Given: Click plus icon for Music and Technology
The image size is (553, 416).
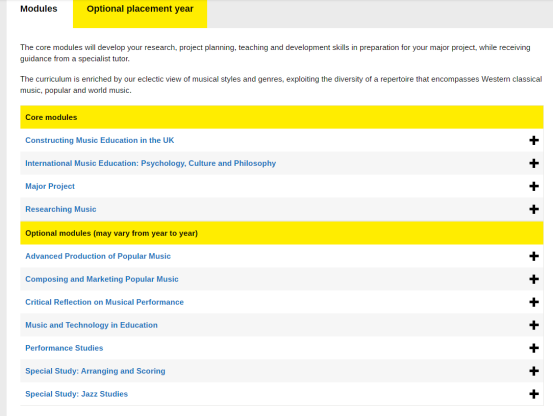Looking at the screenshot, I should point(534,325).
